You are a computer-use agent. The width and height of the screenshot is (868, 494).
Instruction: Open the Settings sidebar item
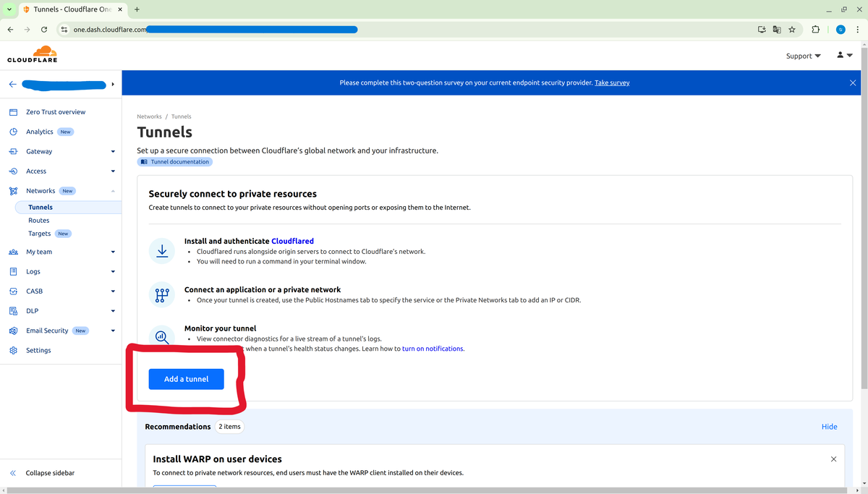[x=38, y=350]
